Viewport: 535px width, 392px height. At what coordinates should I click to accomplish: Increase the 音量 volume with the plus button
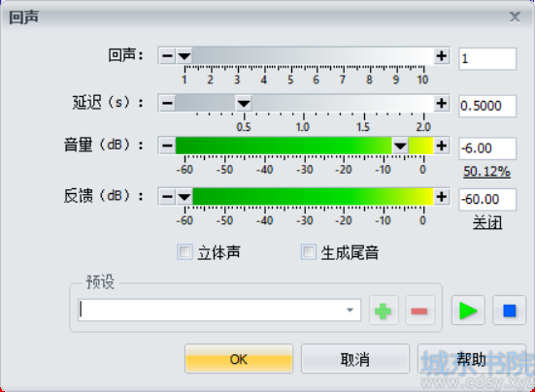pyautogui.click(x=442, y=146)
